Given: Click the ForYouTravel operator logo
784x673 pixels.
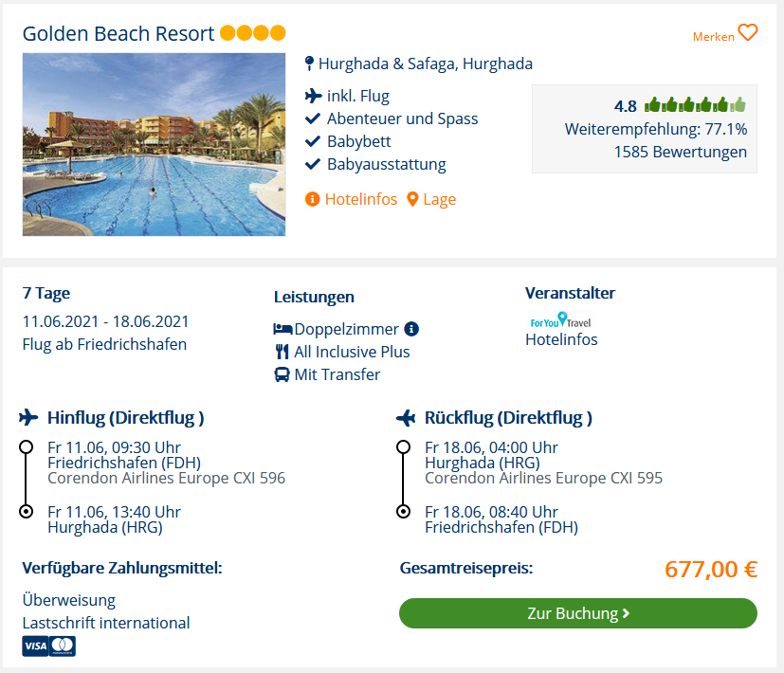Looking at the screenshot, I should (560, 320).
